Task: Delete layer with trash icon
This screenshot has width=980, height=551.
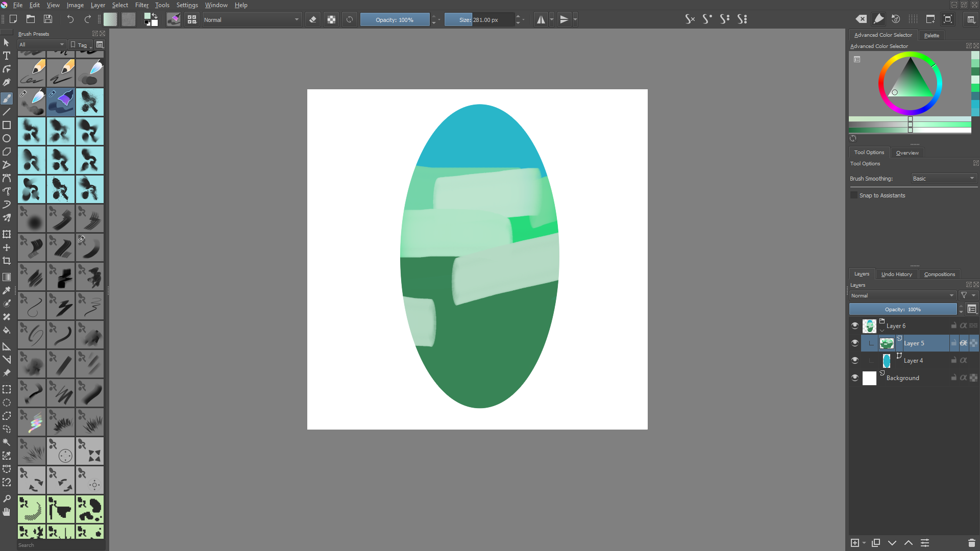Action: 971,543
